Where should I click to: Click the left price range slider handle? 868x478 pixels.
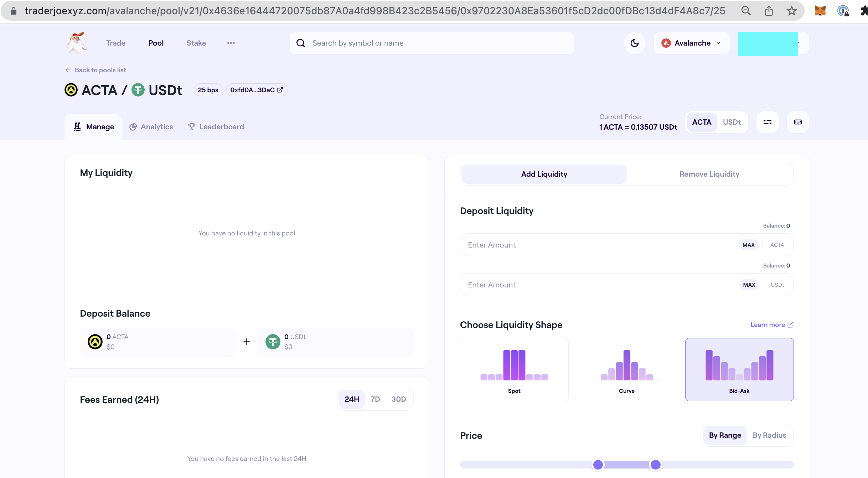[598, 464]
